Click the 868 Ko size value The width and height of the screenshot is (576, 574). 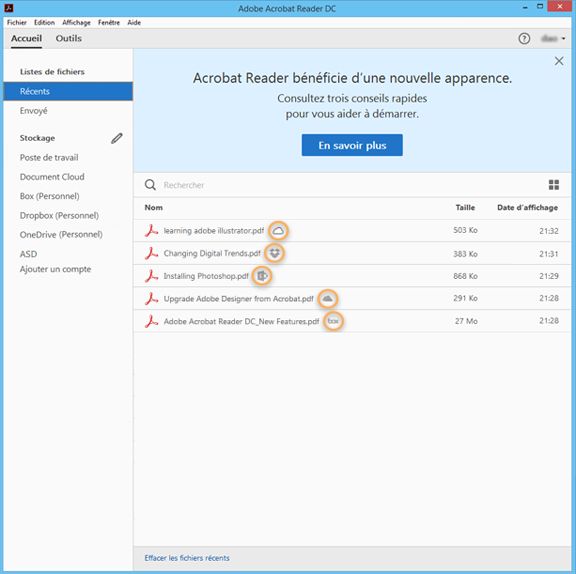click(x=465, y=276)
